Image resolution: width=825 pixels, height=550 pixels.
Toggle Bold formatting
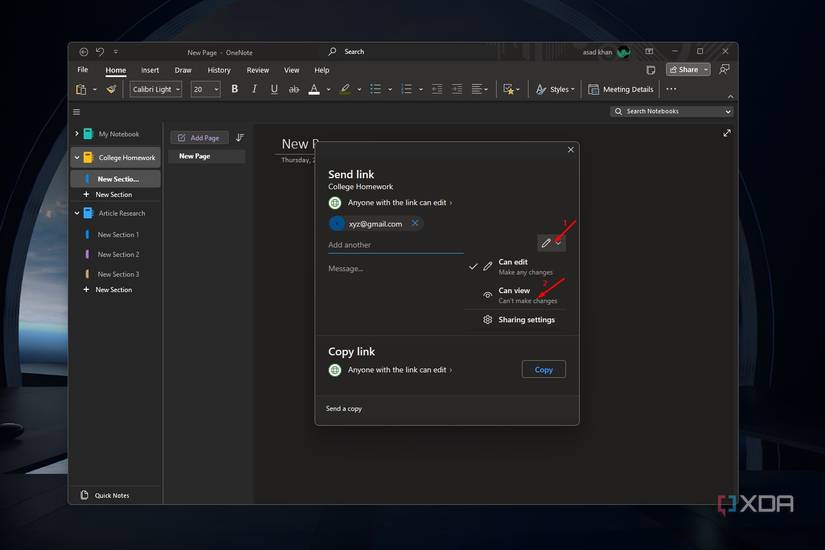point(235,89)
